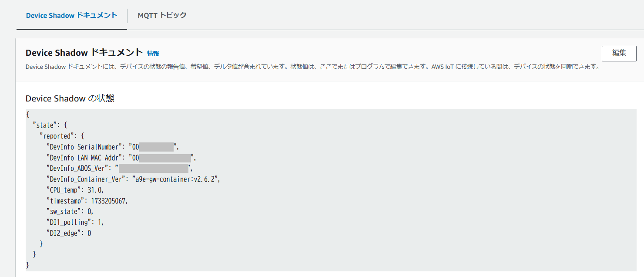The image size is (644, 277).
Task: Click the panel description text mentioning AWS IoT
Action: (312, 67)
